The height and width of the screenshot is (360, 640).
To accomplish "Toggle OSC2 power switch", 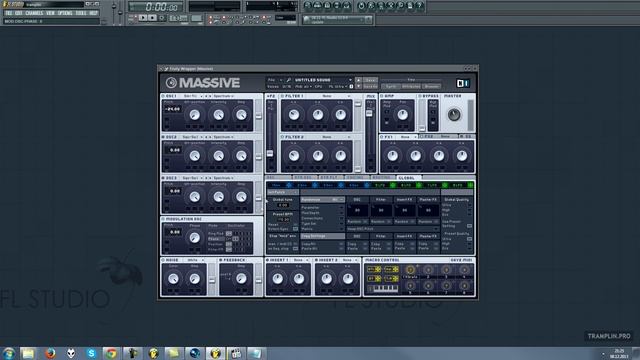I will 163,137.
